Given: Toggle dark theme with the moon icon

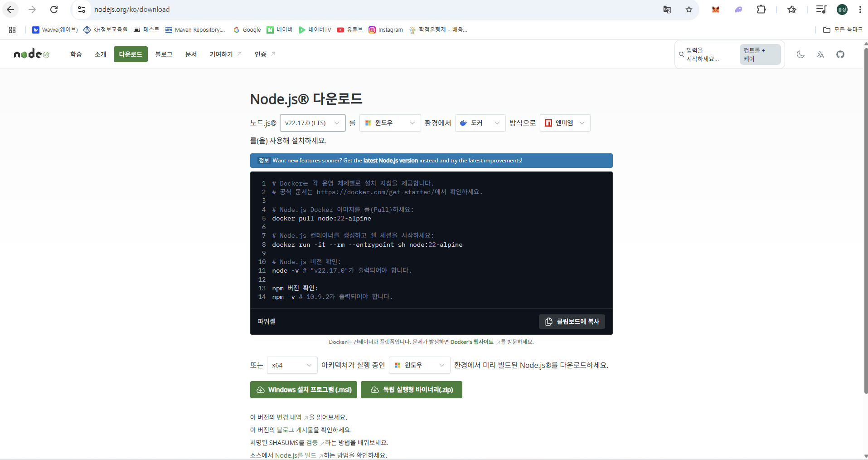Looking at the screenshot, I should (800, 54).
